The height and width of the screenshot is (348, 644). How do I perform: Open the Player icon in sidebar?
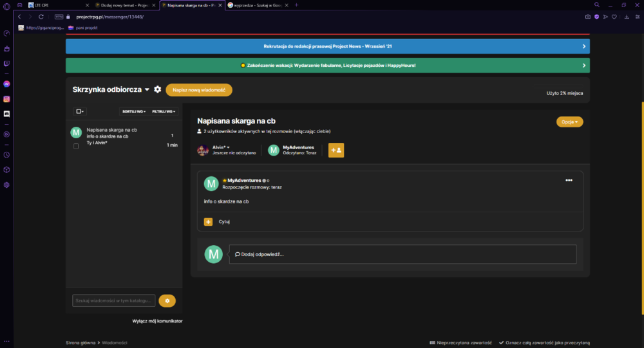[6, 134]
